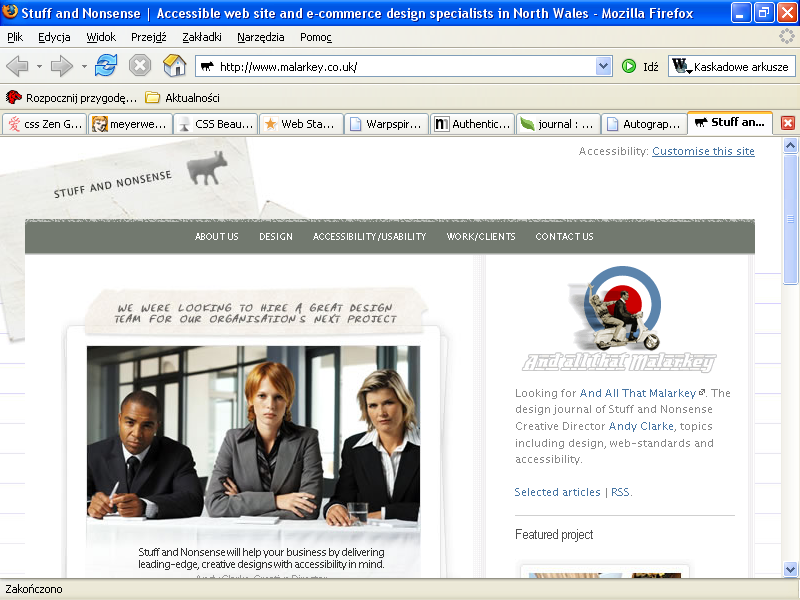800x600 pixels.
Task: Close the current tab with the red X
Action: pyautogui.click(x=788, y=123)
